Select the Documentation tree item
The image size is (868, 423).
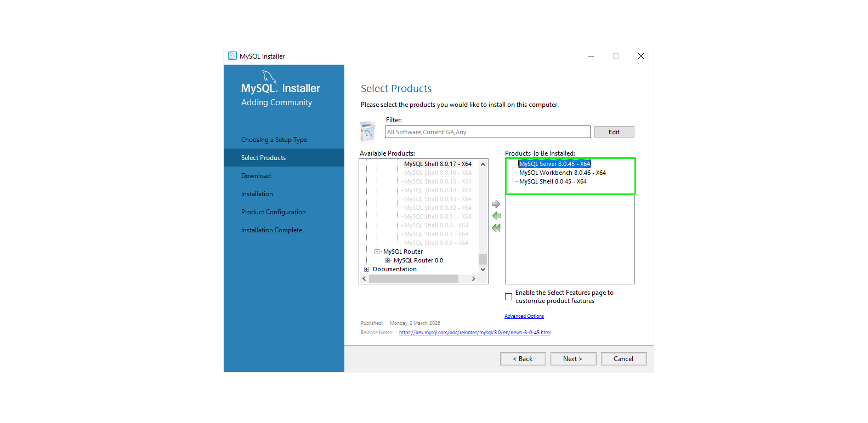coord(395,269)
